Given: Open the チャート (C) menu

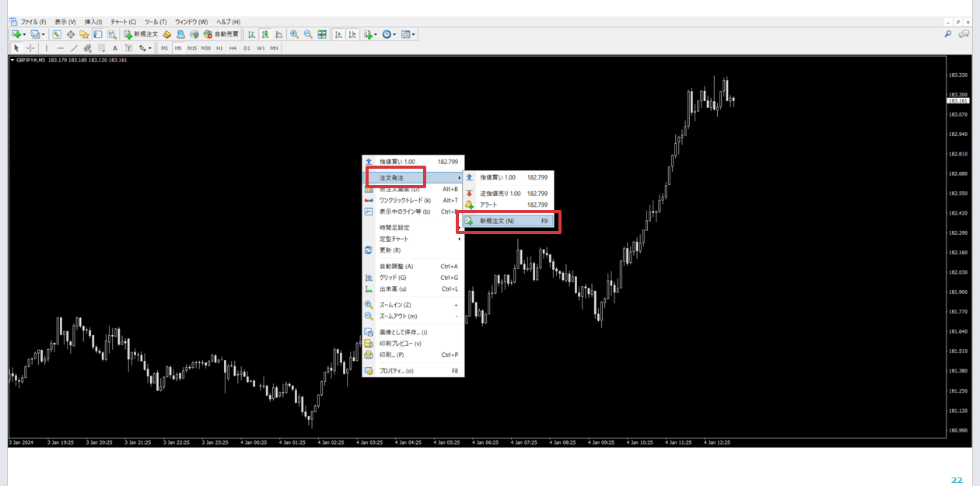Looking at the screenshot, I should coord(123,22).
